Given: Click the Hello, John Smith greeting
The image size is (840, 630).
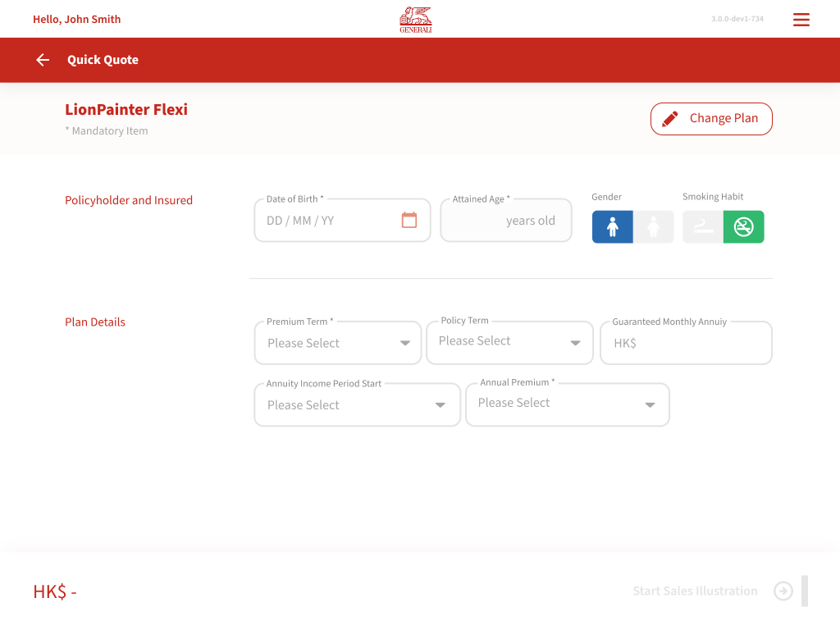Looking at the screenshot, I should point(76,20).
